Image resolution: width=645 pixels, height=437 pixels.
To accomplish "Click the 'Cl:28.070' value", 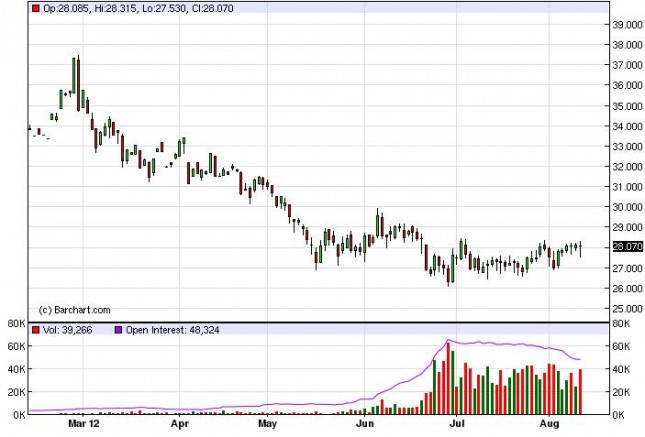I will [x=212, y=8].
